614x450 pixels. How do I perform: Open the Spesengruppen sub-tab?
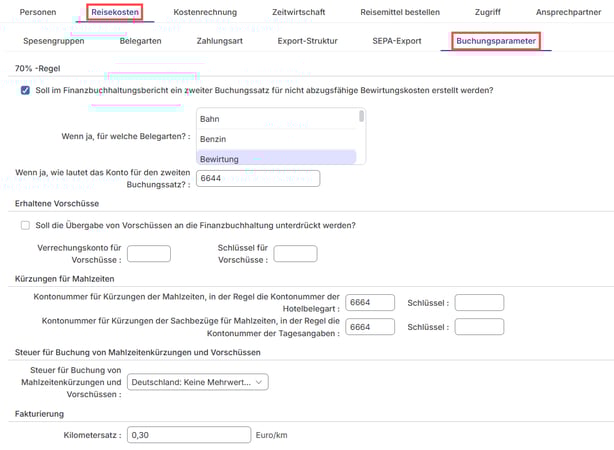point(53,41)
